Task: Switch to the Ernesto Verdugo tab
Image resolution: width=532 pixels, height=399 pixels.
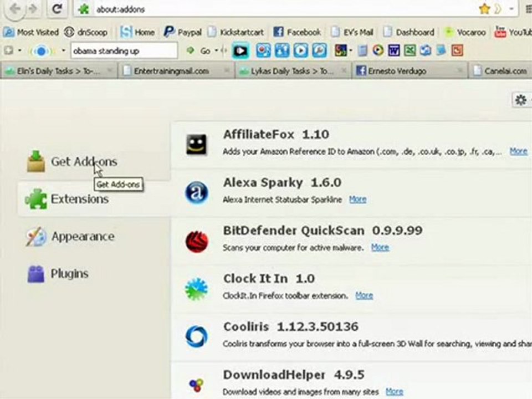Action: coord(410,71)
